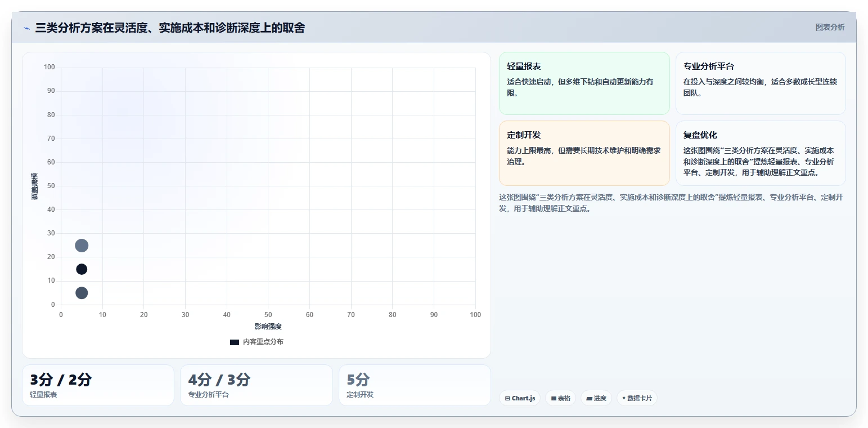Click the summary paragraph below the cards
This screenshot has width=868, height=428.
point(672,203)
